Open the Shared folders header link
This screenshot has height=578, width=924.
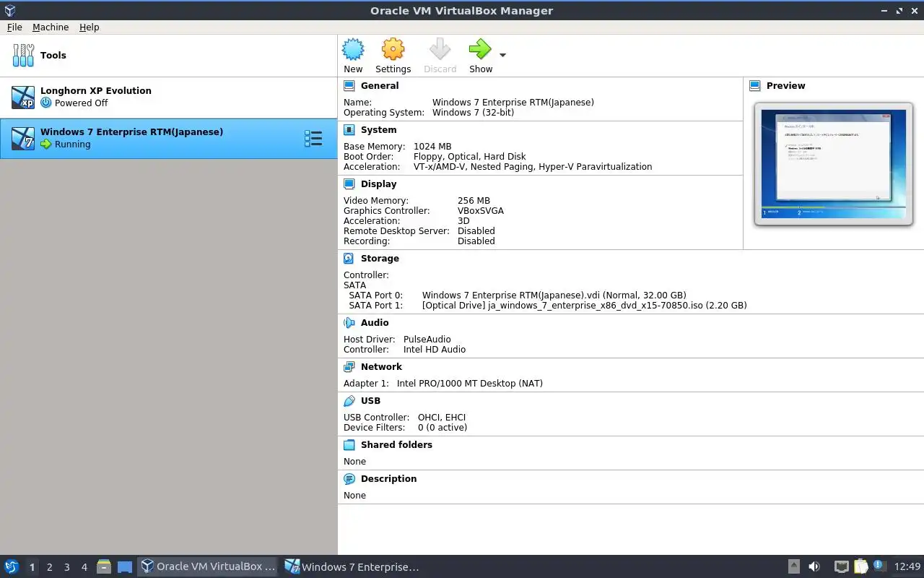pyautogui.click(x=396, y=445)
